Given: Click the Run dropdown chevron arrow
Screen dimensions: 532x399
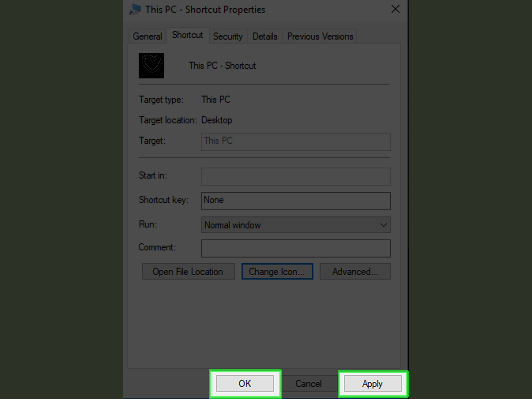Looking at the screenshot, I should [383, 225].
